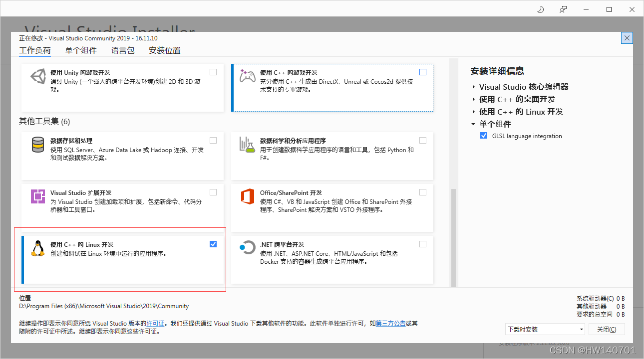Open the install-while-downloading dropdown
The height and width of the screenshot is (359, 644).
545,330
